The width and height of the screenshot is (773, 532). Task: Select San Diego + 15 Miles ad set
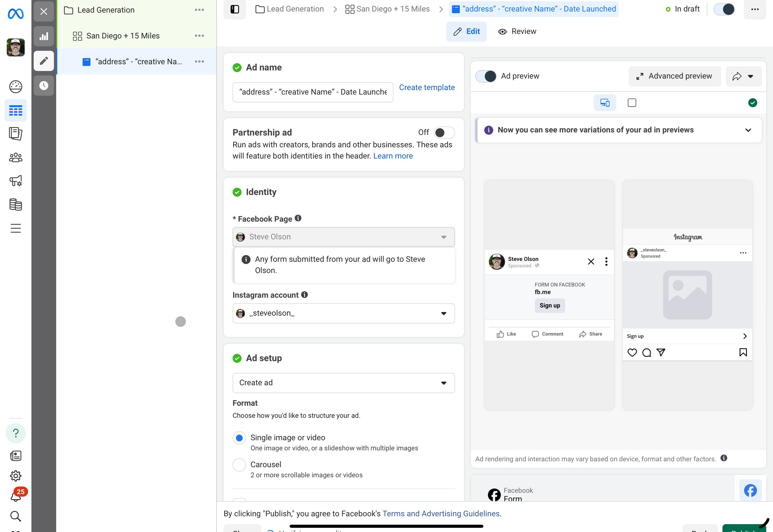[x=123, y=36]
